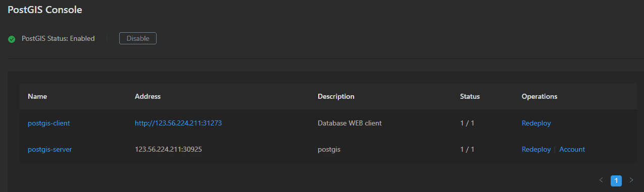Click the Database WEB client description cell
This screenshot has height=192, width=644.
point(350,123)
